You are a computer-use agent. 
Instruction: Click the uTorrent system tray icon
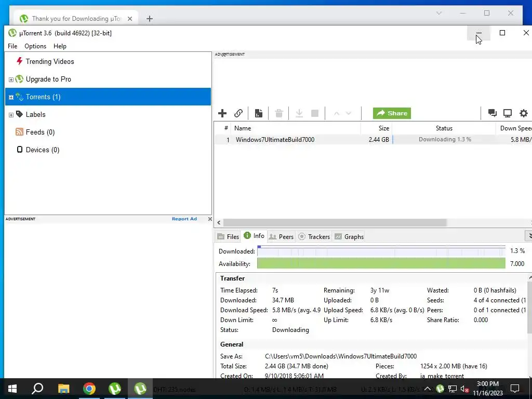pos(440,389)
